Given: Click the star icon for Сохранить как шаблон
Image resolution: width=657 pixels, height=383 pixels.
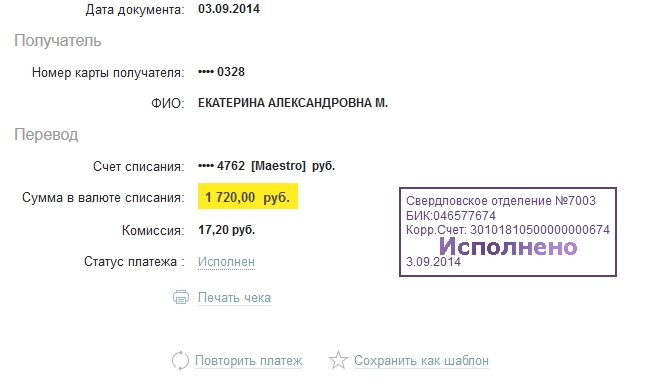Looking at the screenshot, I should point(338,360).
